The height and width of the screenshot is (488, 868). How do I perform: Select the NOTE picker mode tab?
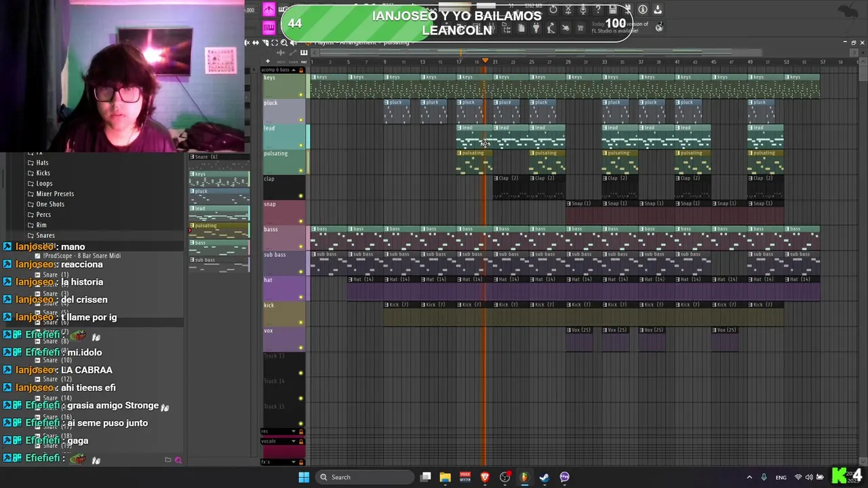pos(281,62)
